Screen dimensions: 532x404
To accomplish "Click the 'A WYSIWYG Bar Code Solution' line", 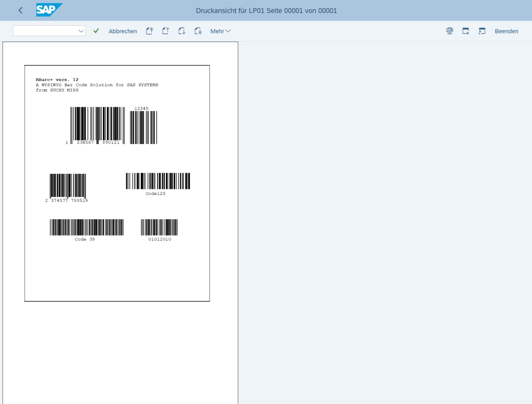I will pyautogui.click(x=97, y=85).
